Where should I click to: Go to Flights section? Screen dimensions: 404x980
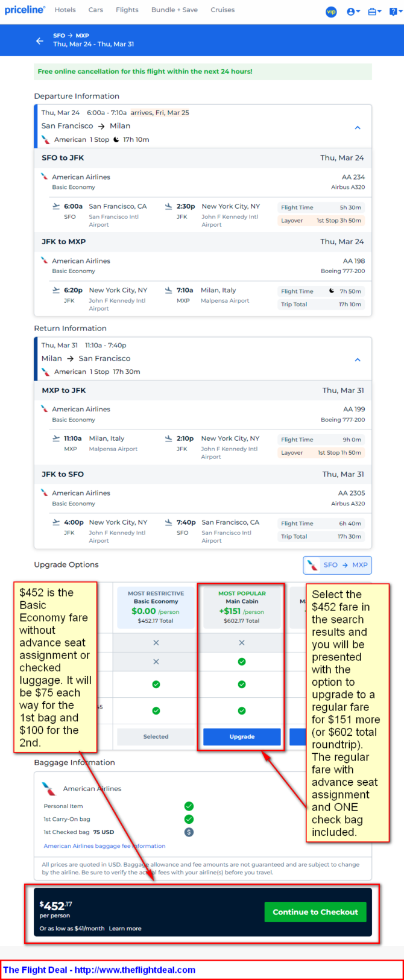click(x=127, y=10)
